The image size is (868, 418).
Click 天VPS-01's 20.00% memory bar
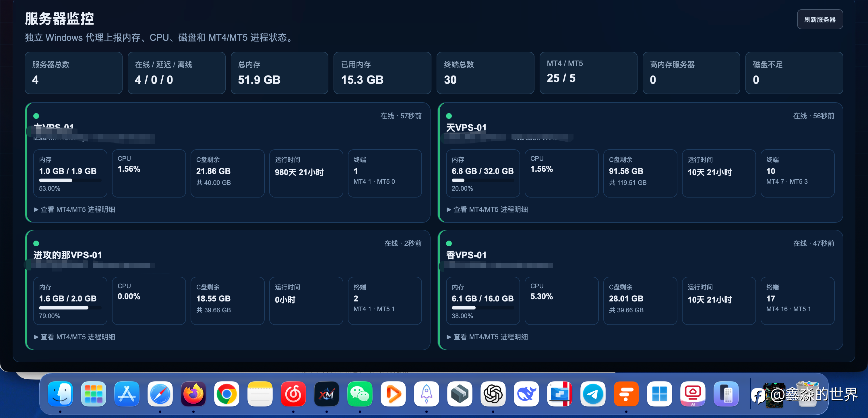[x=483, y=180]
